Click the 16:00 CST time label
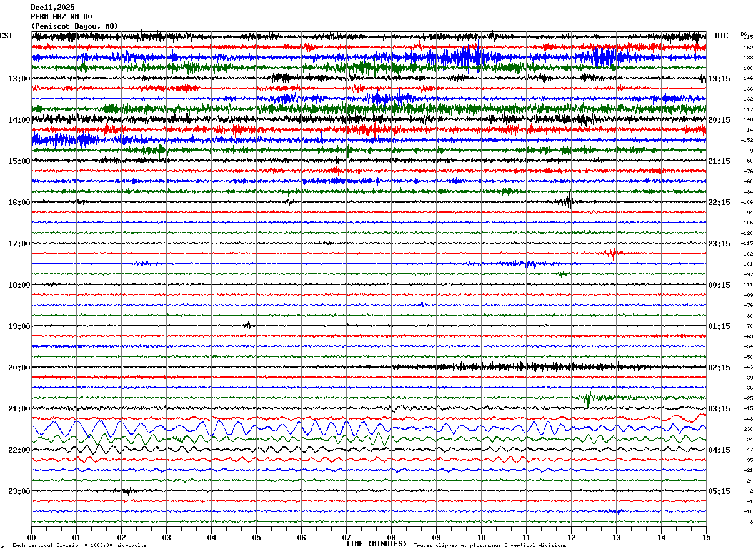756x554 pixels. [x=19, y=203]
